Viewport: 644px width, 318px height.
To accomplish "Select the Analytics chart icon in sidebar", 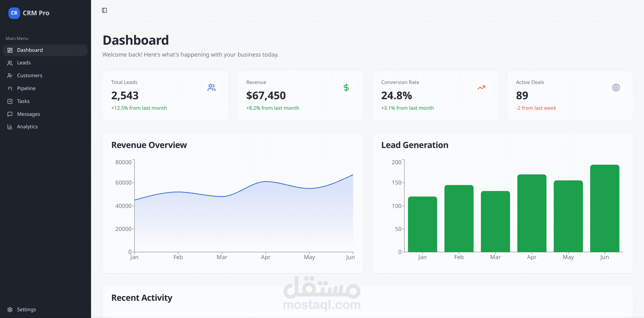I will coord(10,126).
